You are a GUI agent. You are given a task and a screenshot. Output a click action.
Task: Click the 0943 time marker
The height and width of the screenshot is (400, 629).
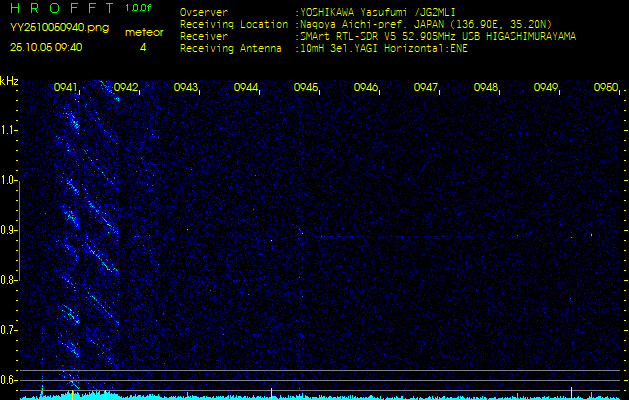(185, 87)
